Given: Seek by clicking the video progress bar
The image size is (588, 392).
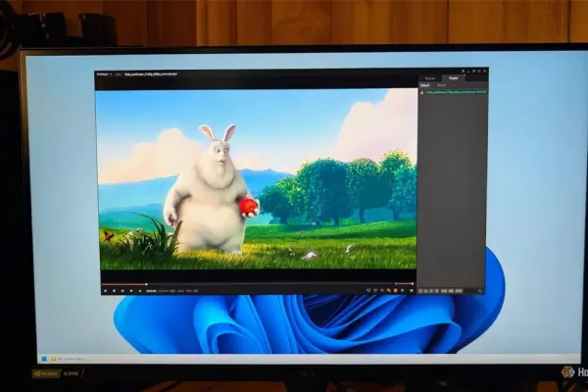Looking at the screenshot, I should (248, 284).
